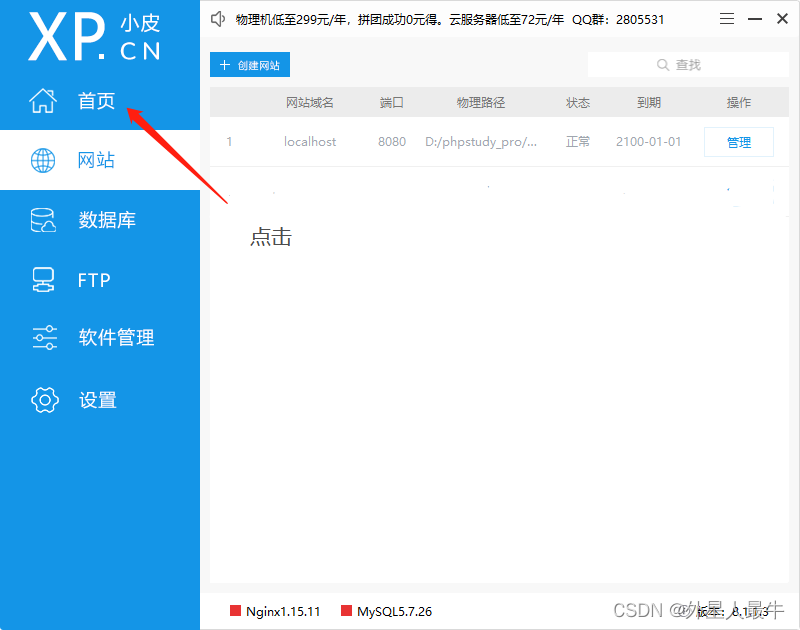Click the gear icon beside 设置
Viewport: 800px width, 630px height.
[44, 400]
